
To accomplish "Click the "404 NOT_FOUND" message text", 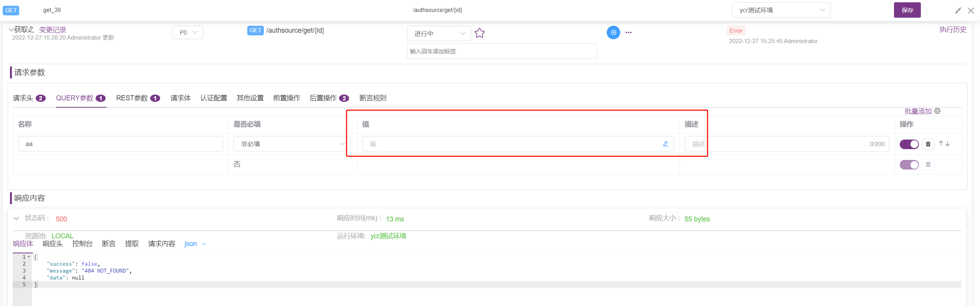I will tap(105, 271).
